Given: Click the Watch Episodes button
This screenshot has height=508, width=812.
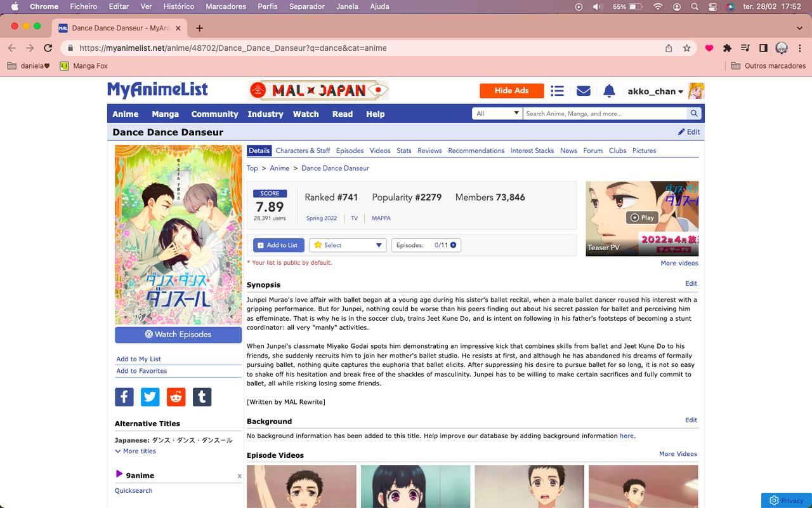Looking at the screenshot, I should 178,335.
